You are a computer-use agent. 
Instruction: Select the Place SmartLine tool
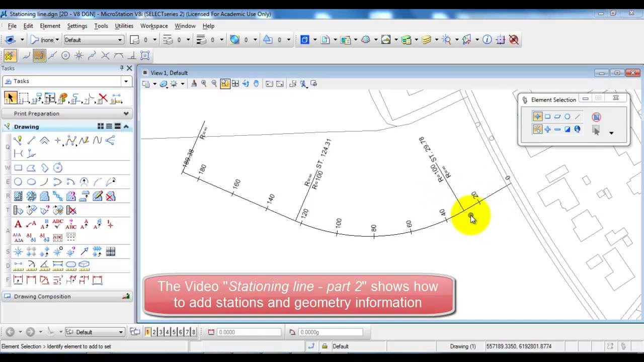(18, 141)
